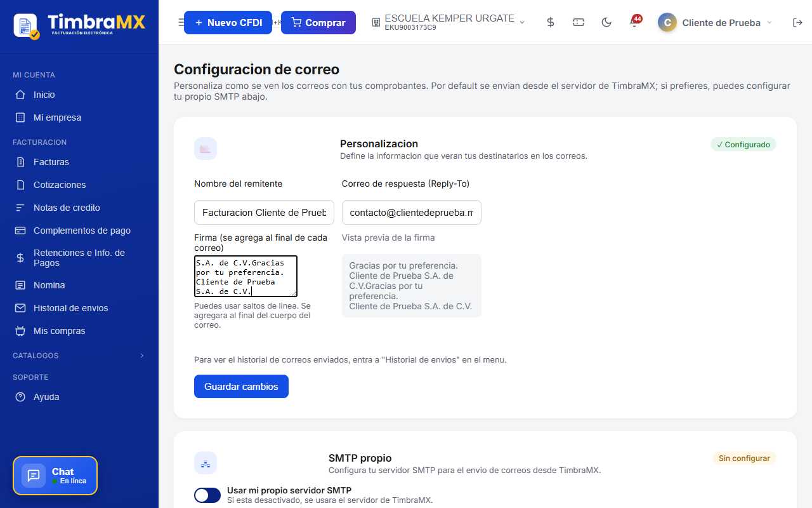Click the Nuevo CFDI button

click(x=228, y=22)
